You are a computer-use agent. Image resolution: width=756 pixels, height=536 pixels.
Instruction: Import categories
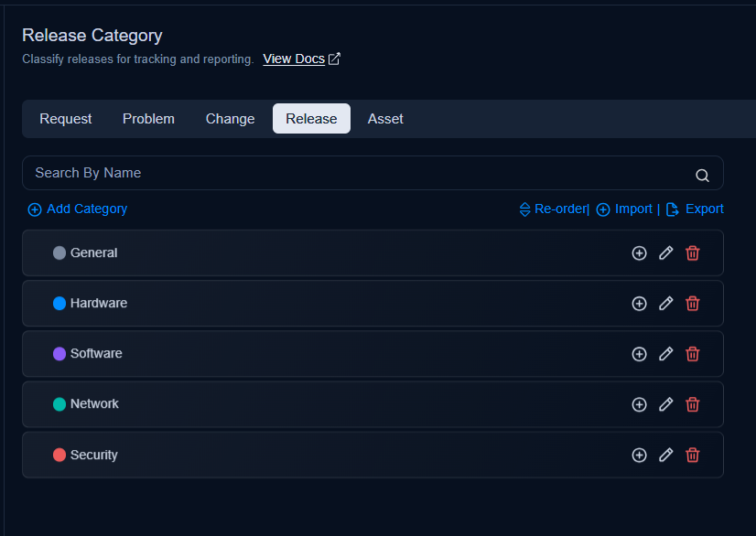pyautogui.click(x=624, y=209)
